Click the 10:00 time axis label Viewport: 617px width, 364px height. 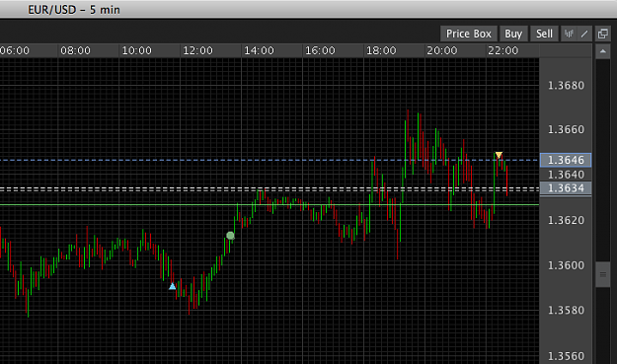point(136,50)
